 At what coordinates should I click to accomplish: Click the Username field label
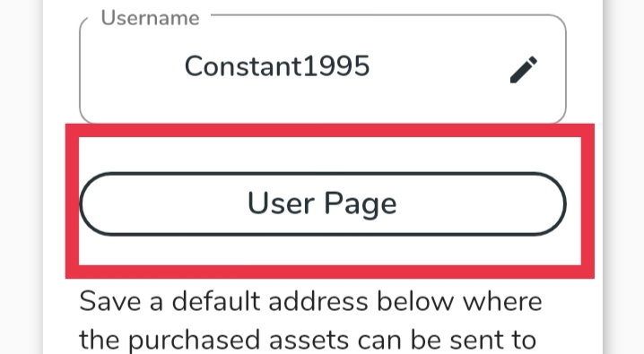[x=151, y=18]
